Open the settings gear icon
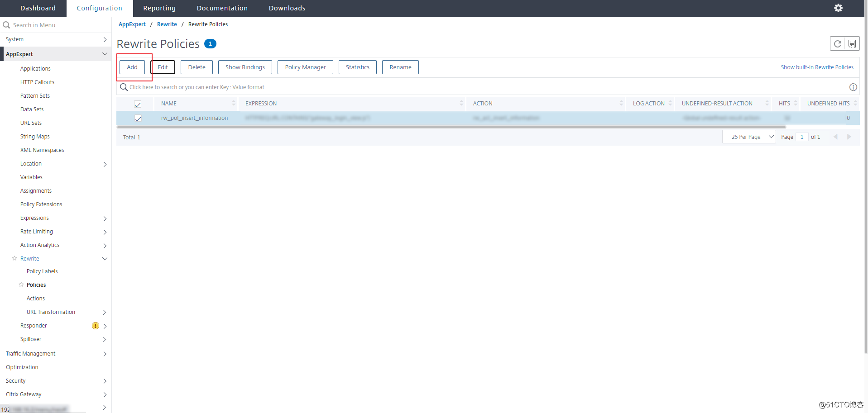The width and height of the screenshot is (868, 413). pos(838,8)
